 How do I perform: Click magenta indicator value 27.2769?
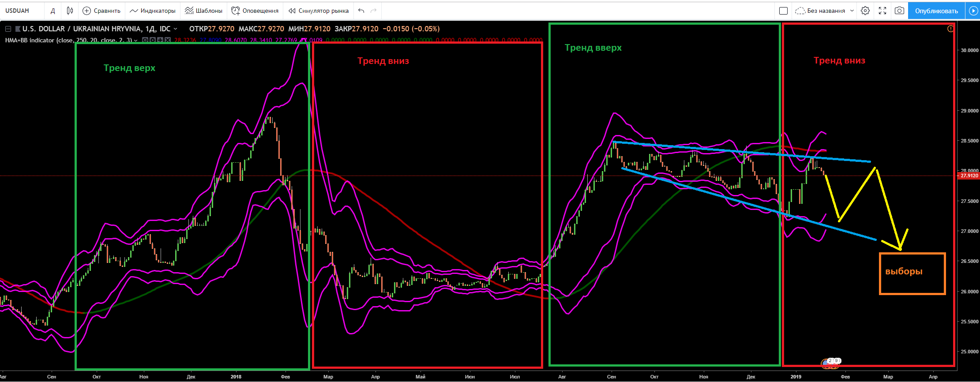point(286,40)
